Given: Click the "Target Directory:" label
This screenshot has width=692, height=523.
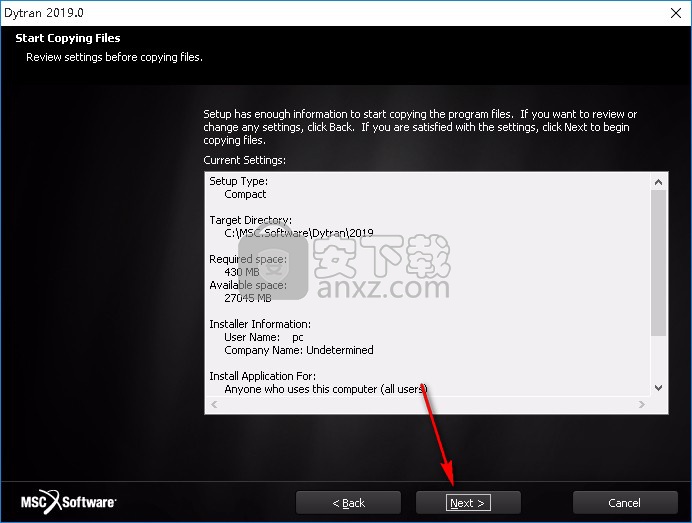Looking at the screenshot, I should [250, 220].
